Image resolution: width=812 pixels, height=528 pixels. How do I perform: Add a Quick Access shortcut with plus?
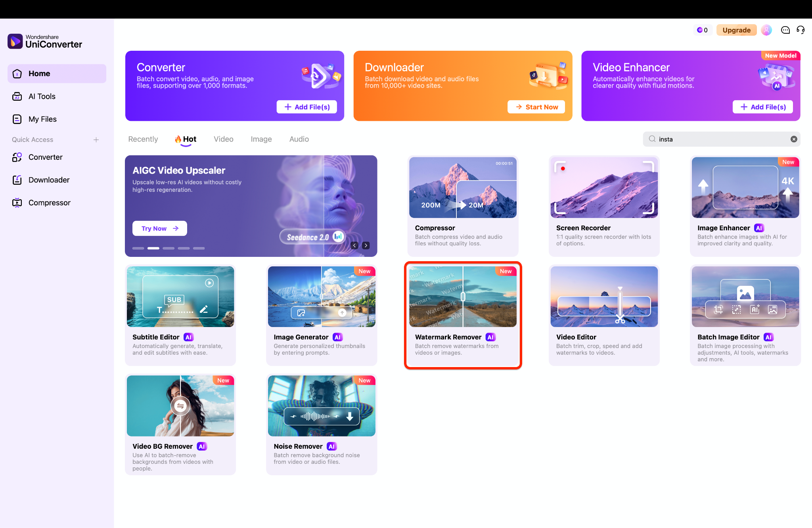tap(96, 140)
